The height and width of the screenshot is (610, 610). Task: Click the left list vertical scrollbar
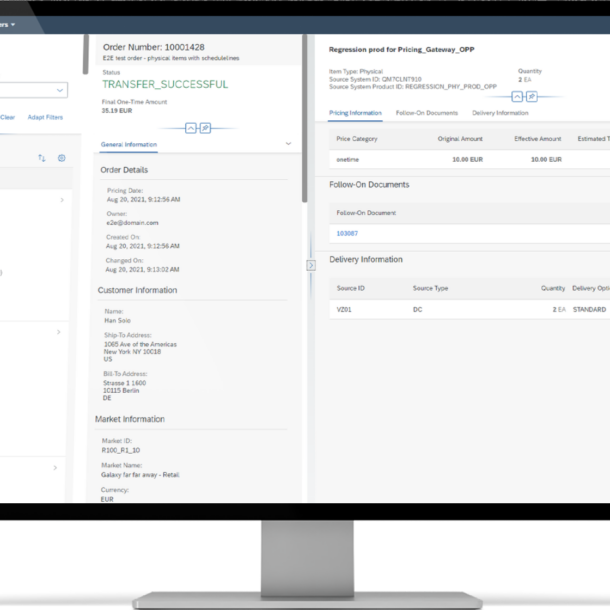coord(86,54)
